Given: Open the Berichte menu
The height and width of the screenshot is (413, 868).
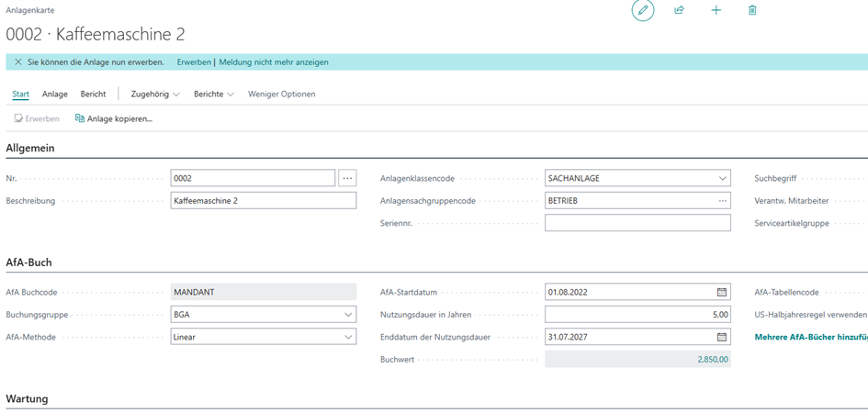Looking at the screenshot, I should point(213,94).
